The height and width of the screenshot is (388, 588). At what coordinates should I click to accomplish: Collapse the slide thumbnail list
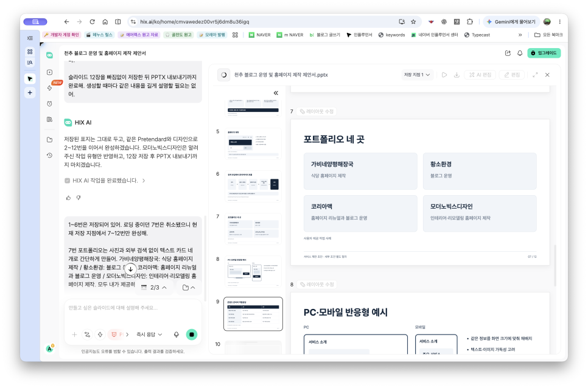(276, 93)
